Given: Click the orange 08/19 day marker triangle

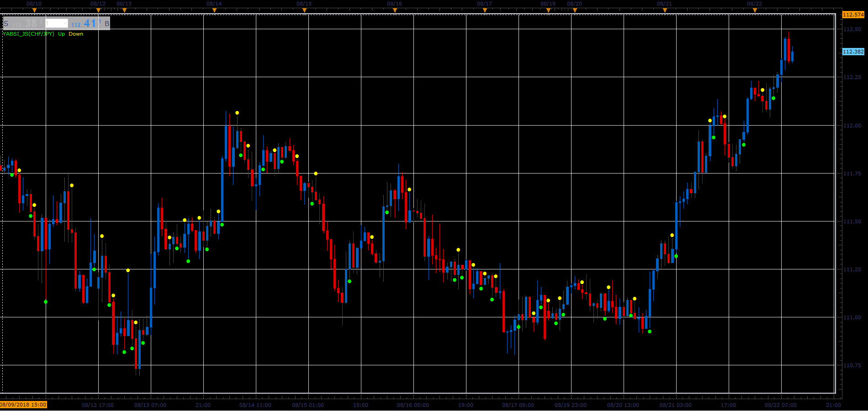Looking at the screenshot, I should [x=548, y=10].
